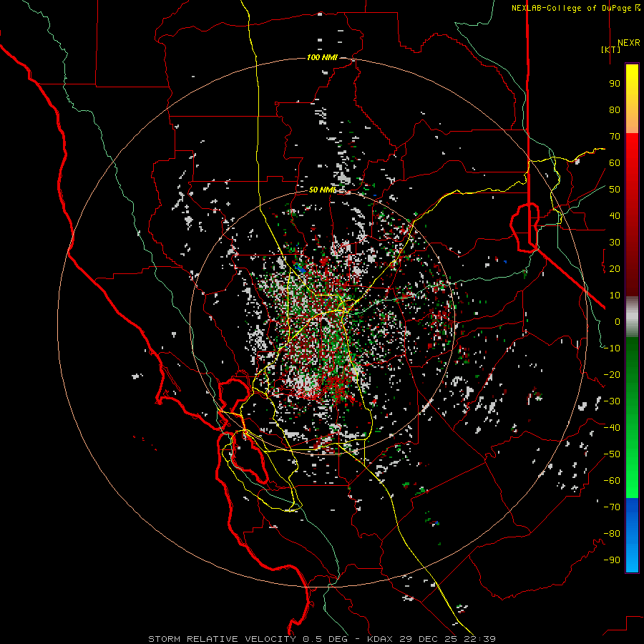This screenshot has height=644, width=644.
Task: Select the 90 value on velocity scale
Action: click(x=615, y=84)
